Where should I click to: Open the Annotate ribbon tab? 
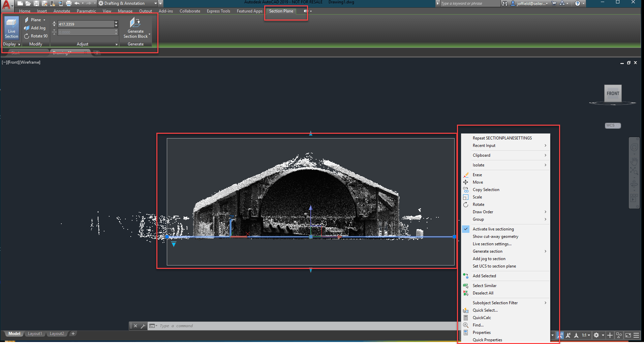click(62, 11)
